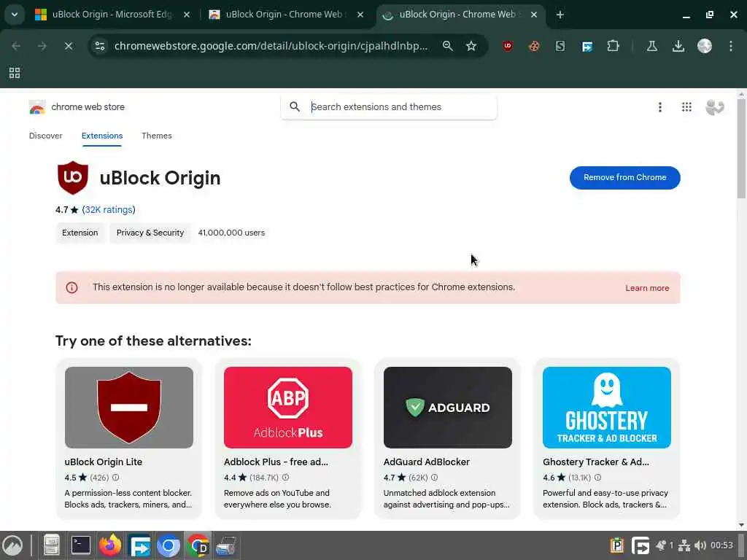Stop loading the page
This screenshot has width=747, height=560.
[x=68, y=46]
